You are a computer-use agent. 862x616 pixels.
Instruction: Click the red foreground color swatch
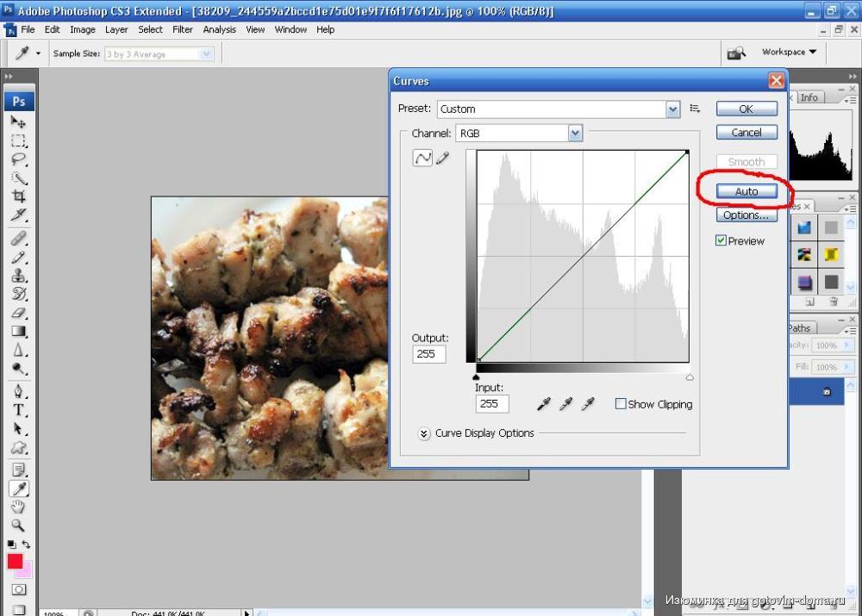(15, 561)
